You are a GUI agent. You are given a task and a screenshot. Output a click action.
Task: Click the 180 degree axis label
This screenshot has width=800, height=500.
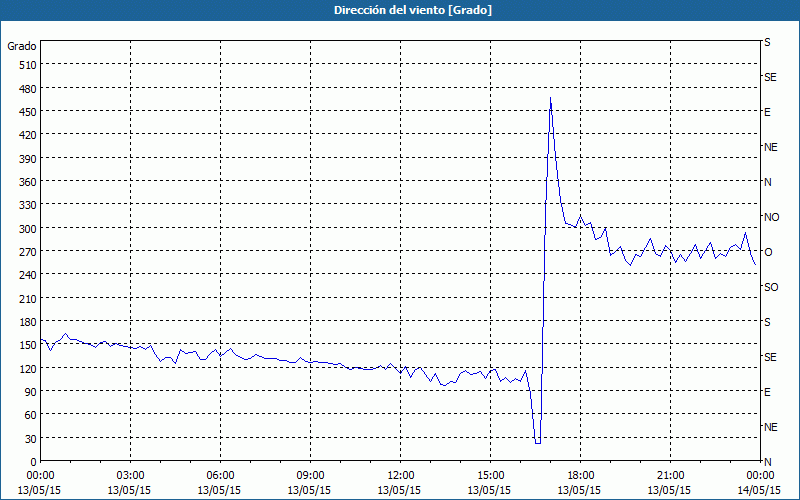pos(28,322)
